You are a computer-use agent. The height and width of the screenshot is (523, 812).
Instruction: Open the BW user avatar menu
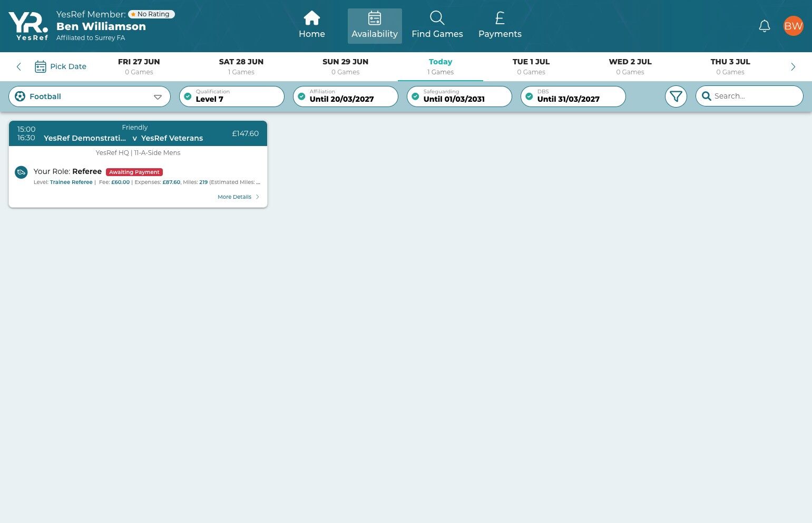tap(793, 26)
